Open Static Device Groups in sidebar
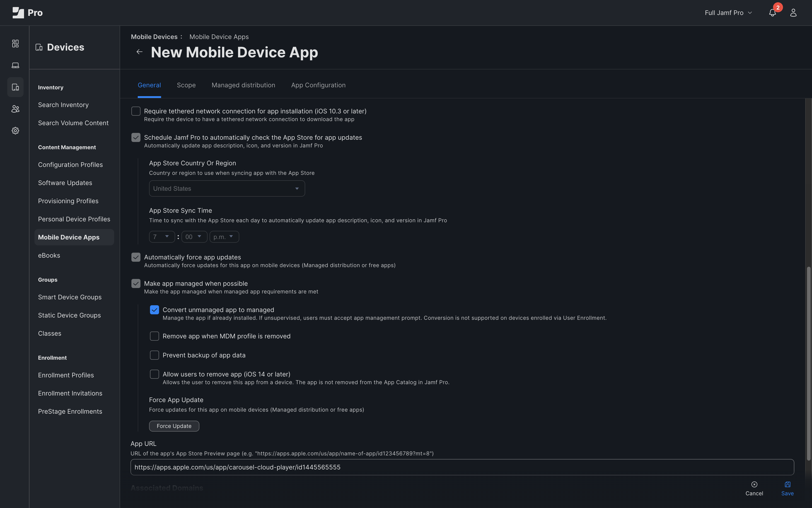This screenshot has height=508, width=812. point(70,315)
